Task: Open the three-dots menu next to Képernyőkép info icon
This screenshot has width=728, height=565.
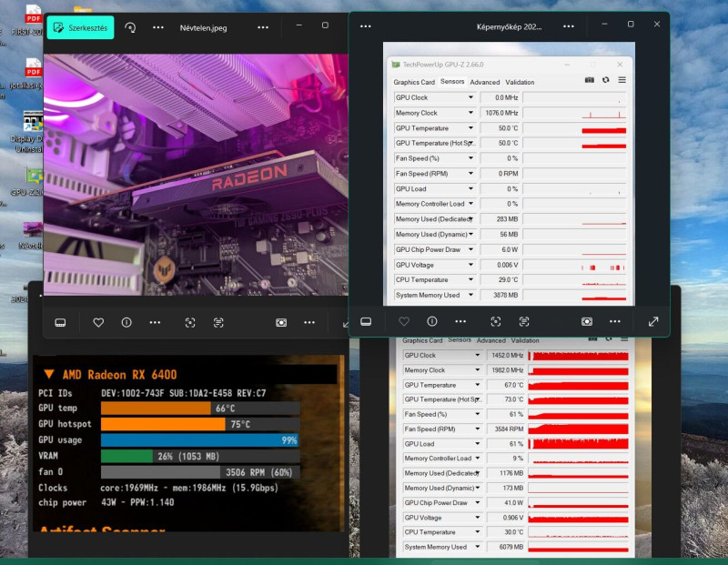Action: tap(460, 321)
